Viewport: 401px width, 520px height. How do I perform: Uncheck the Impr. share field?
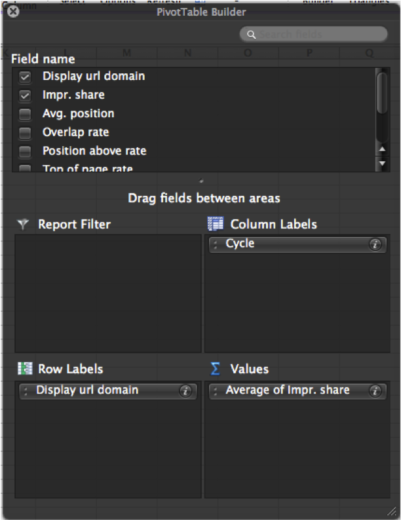click(25, 96)
